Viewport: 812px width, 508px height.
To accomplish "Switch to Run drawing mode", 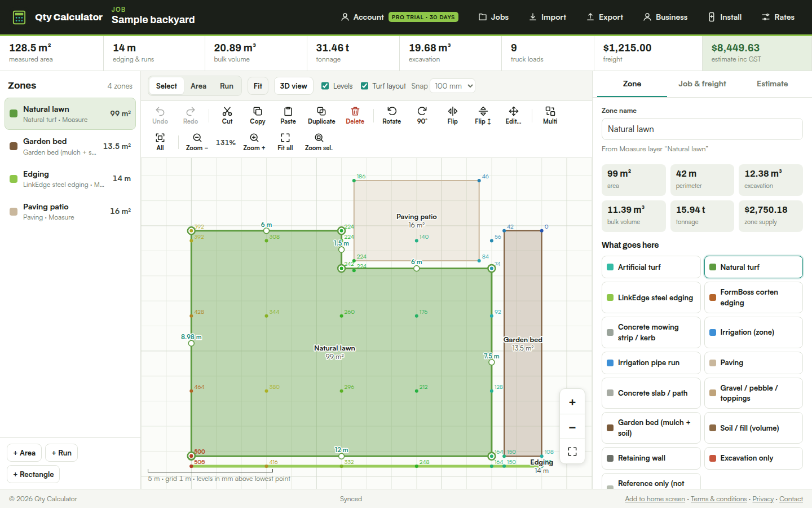I will click(227, 86).
